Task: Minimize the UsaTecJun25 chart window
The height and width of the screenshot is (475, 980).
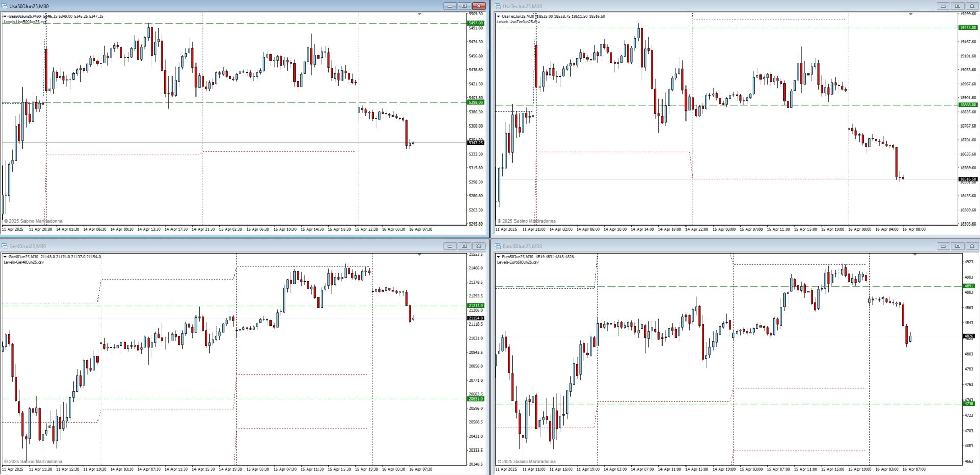Action: tap(943, 6)
